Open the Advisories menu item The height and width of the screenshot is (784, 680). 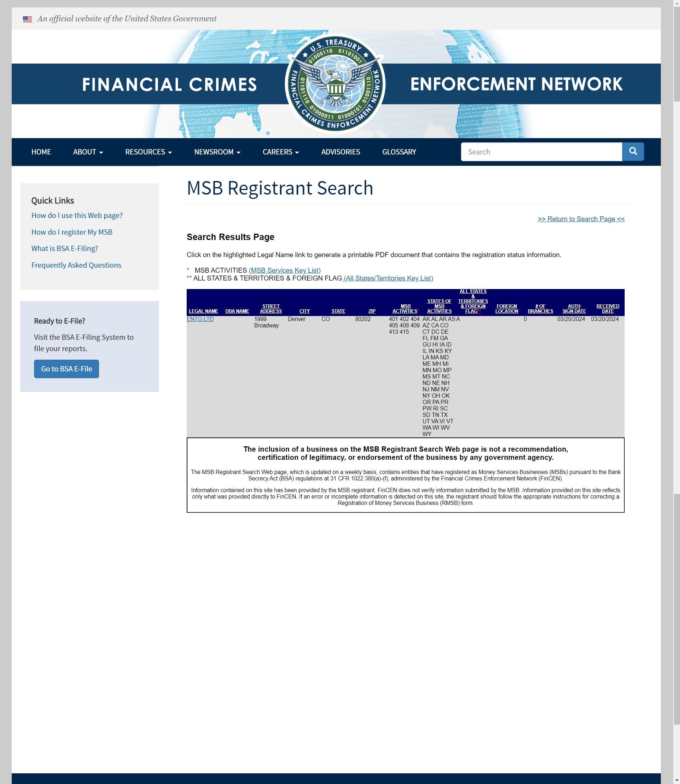pyautogui.click(x=340, y=152)
